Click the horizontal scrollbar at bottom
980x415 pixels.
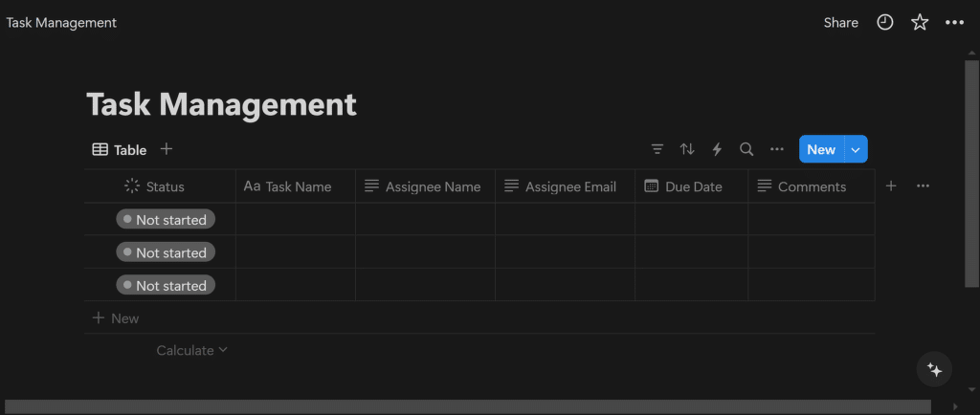click(x=467, y=406)
